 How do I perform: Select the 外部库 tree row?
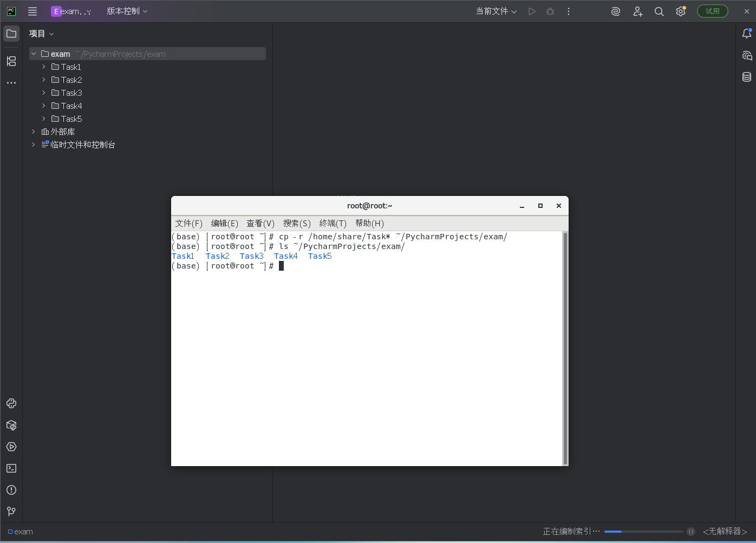pyautogui.click(x=147, y=132)
